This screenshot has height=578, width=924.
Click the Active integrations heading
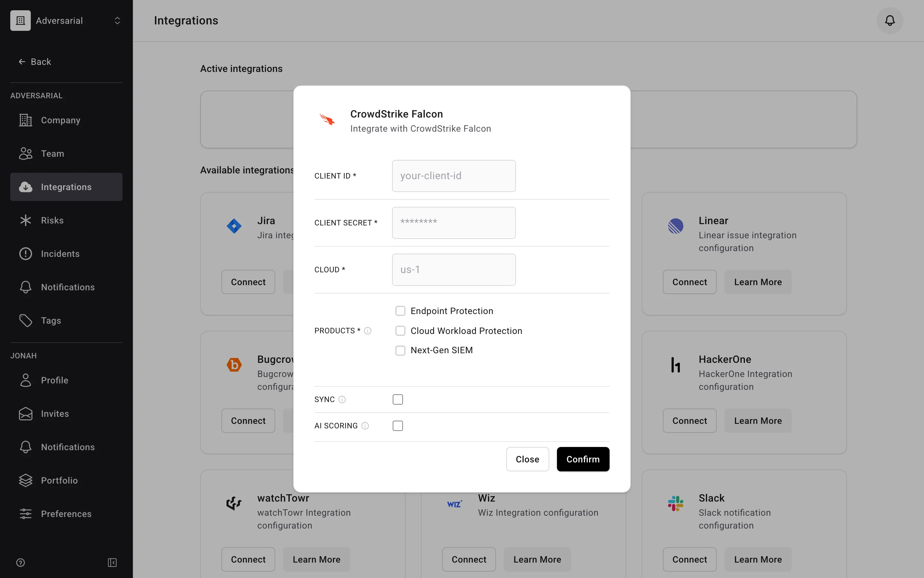tap(241, 69)
